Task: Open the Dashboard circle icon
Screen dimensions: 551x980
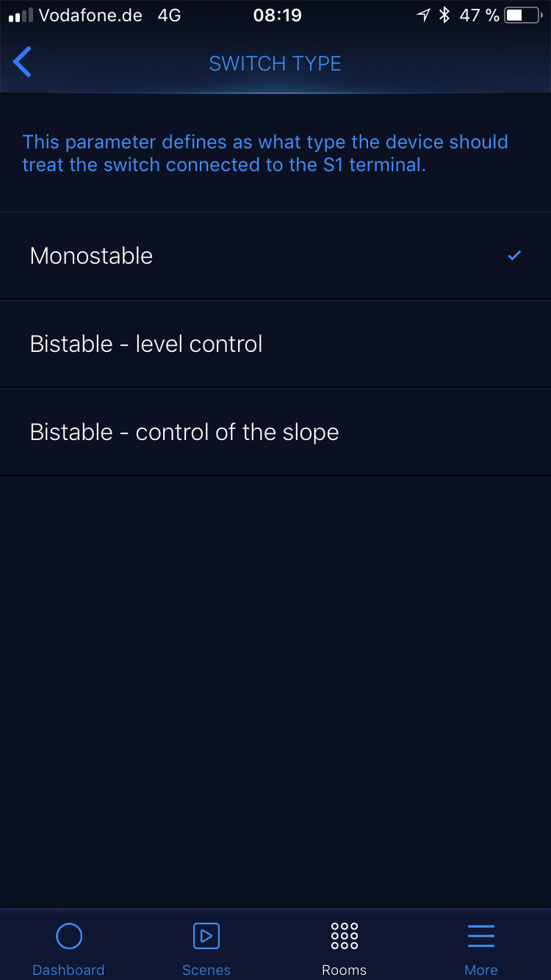Action: (x=69, y=936)
